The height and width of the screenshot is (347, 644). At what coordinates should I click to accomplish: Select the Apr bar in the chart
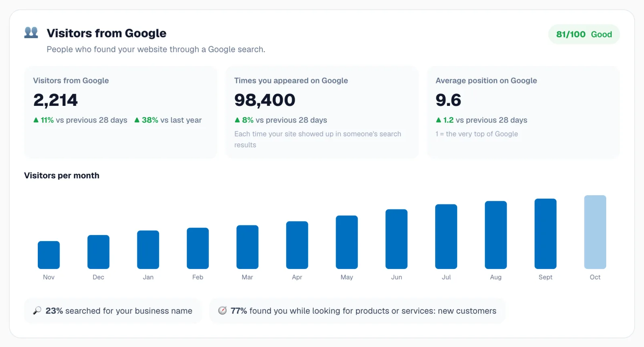pyautogui.click(x=297, y=245)
